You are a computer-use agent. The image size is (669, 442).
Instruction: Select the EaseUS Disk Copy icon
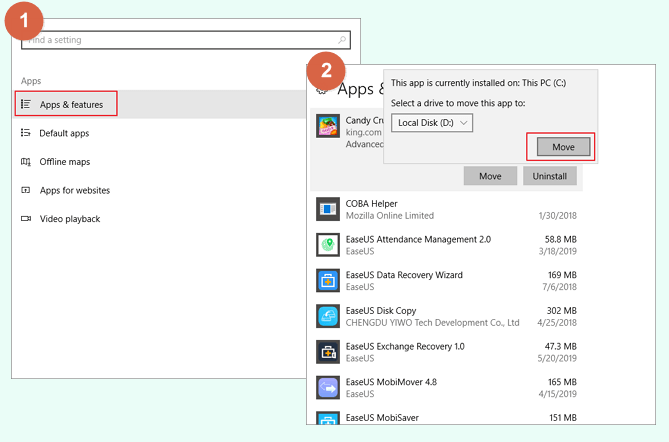click(329, 316)
